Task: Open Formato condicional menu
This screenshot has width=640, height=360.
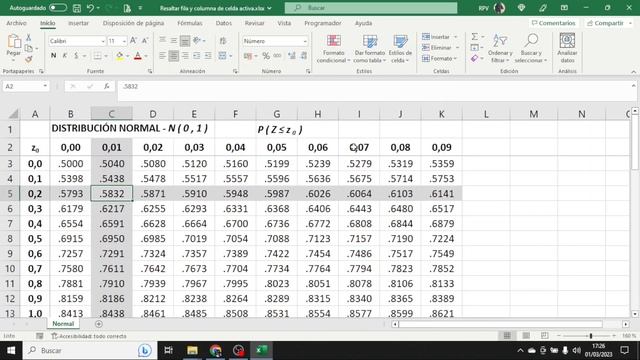Action: [333, 49]
